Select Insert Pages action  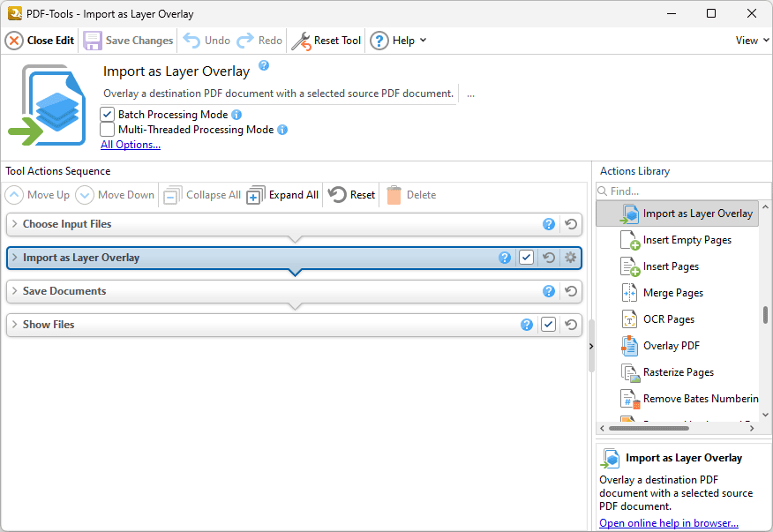click(x=678, y=266)
